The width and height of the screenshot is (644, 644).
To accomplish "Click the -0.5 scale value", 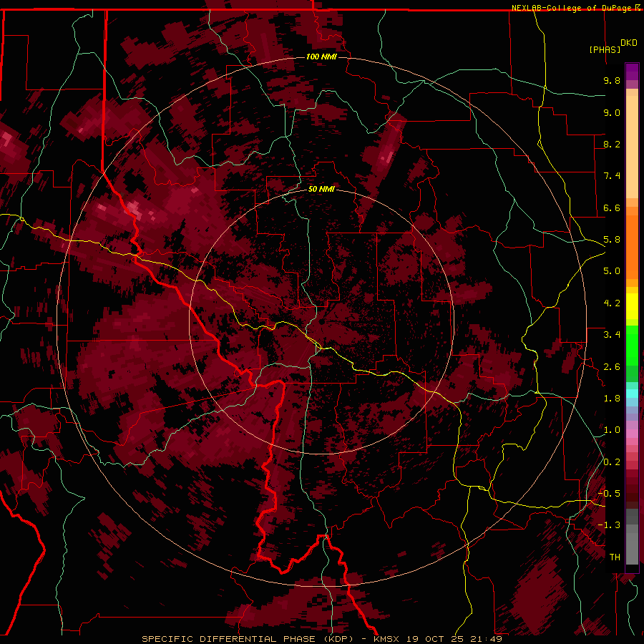I will click(609, 494).
